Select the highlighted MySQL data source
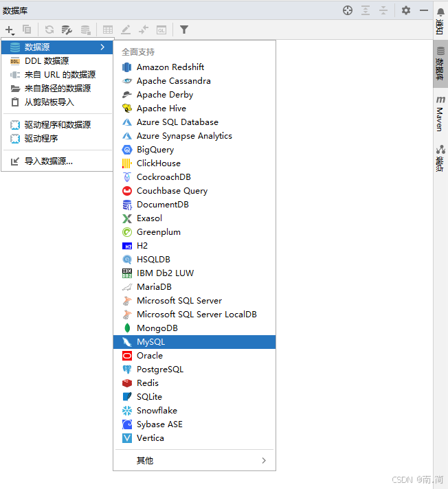Image resolution: width=448 pixels, height=489 pixels. point(194,342)
